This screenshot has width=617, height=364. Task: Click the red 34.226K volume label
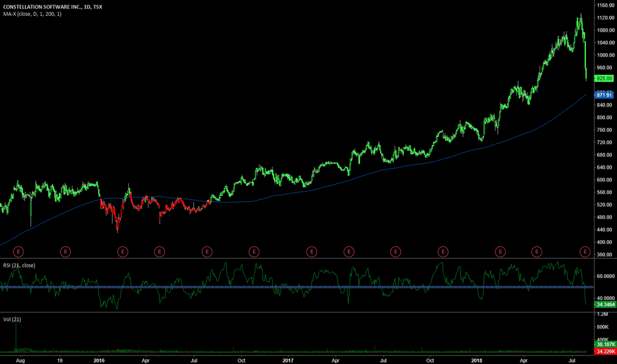tap(605, 351)
